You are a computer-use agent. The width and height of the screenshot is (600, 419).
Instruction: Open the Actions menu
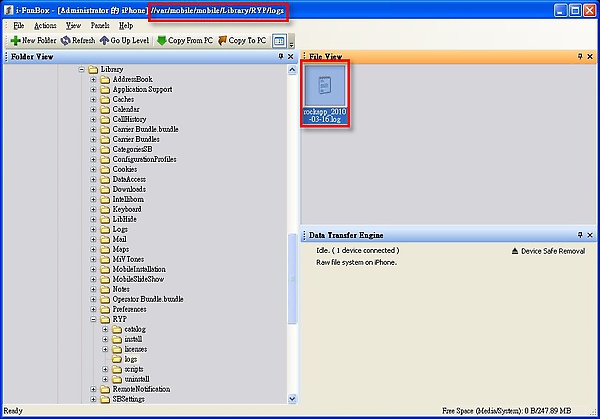click(44, 24)
